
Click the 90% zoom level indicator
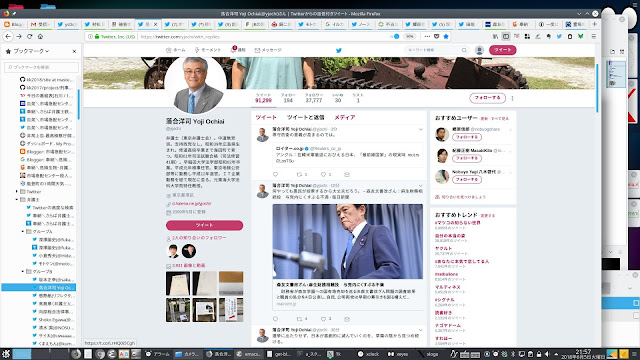409,36
